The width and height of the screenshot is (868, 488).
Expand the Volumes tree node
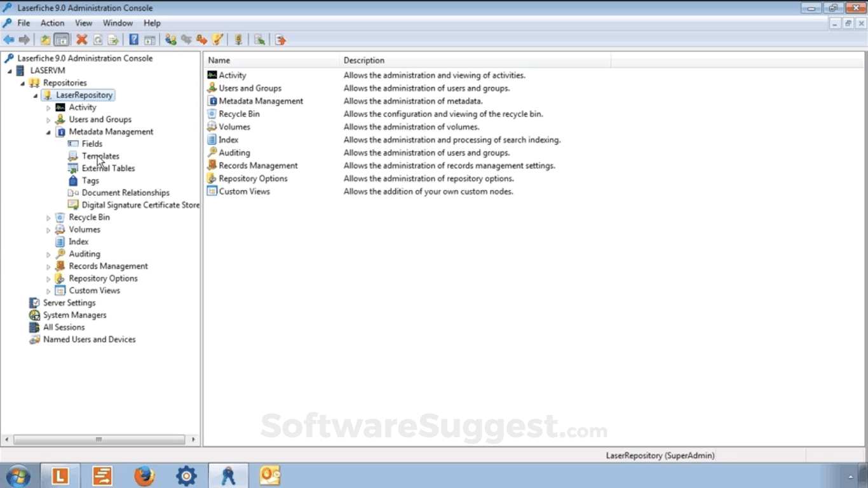[x=48, y=229]
